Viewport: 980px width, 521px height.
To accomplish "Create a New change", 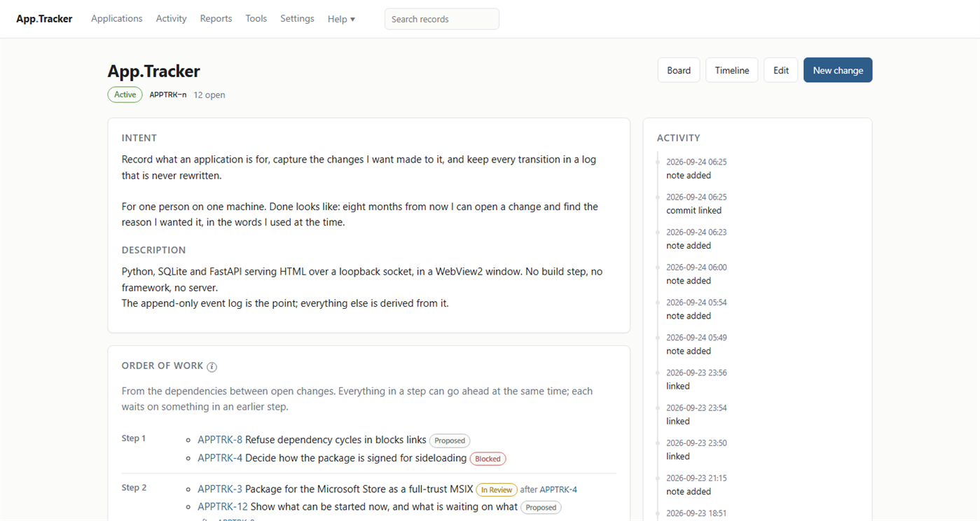I will click(838, 70).
